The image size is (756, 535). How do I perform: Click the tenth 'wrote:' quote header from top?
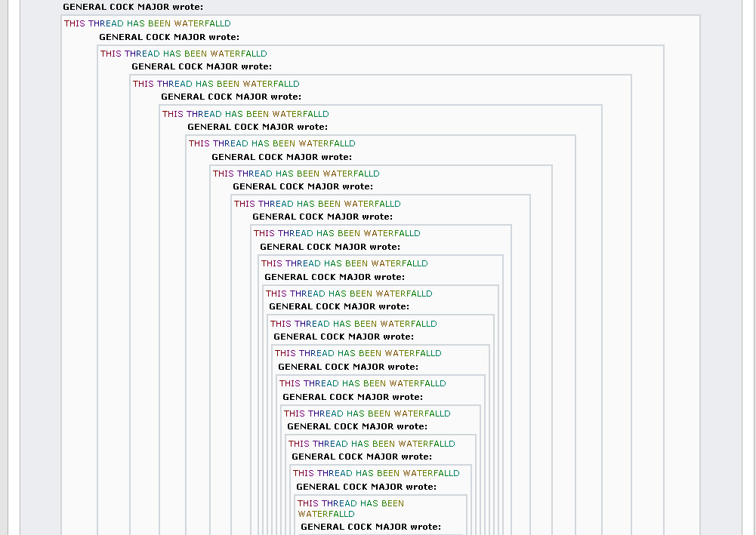(335, 277)
